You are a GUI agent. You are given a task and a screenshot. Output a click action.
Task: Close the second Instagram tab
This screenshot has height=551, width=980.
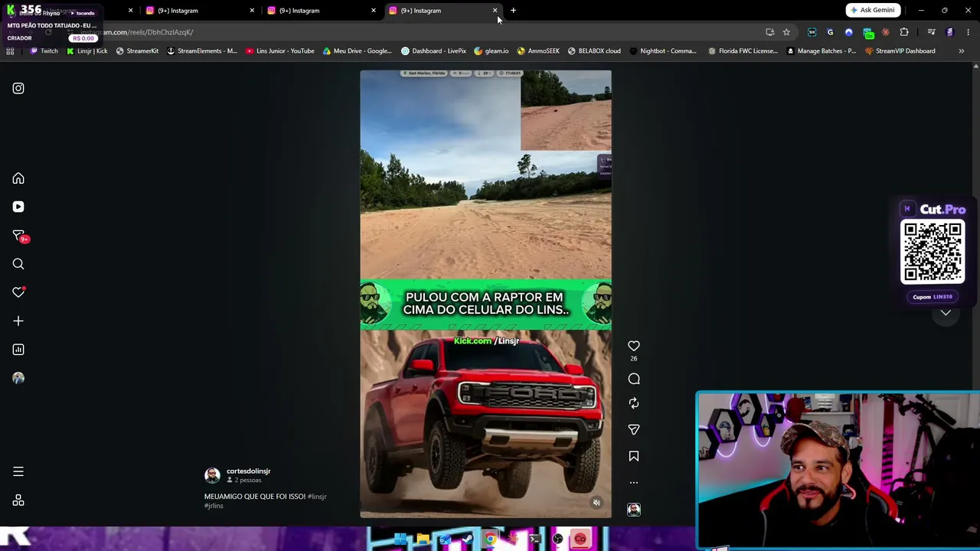pyautogui.click(x=252, y=11)
